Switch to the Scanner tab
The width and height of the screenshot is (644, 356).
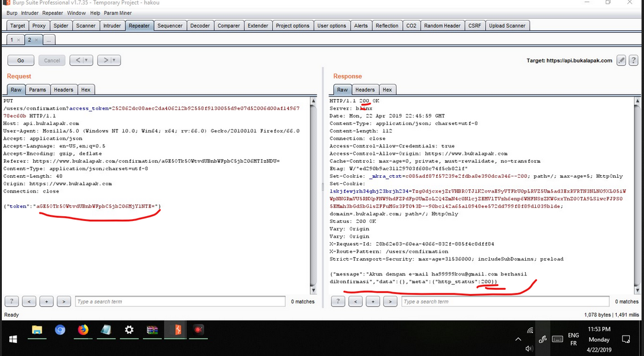(x=86, y=25)
